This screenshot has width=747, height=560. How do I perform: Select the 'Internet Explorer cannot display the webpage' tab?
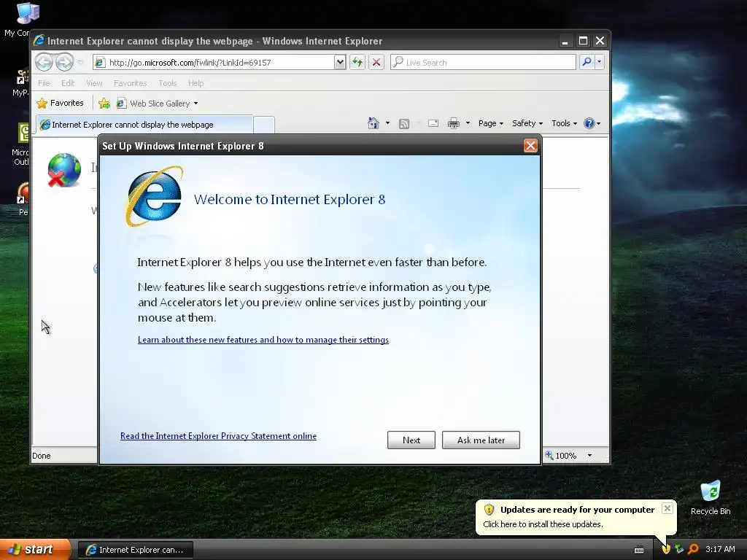(144, 124)
